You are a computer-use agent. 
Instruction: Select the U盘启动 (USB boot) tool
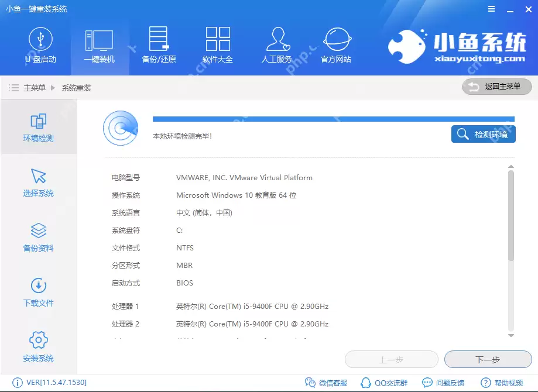[x=41, y=46]
